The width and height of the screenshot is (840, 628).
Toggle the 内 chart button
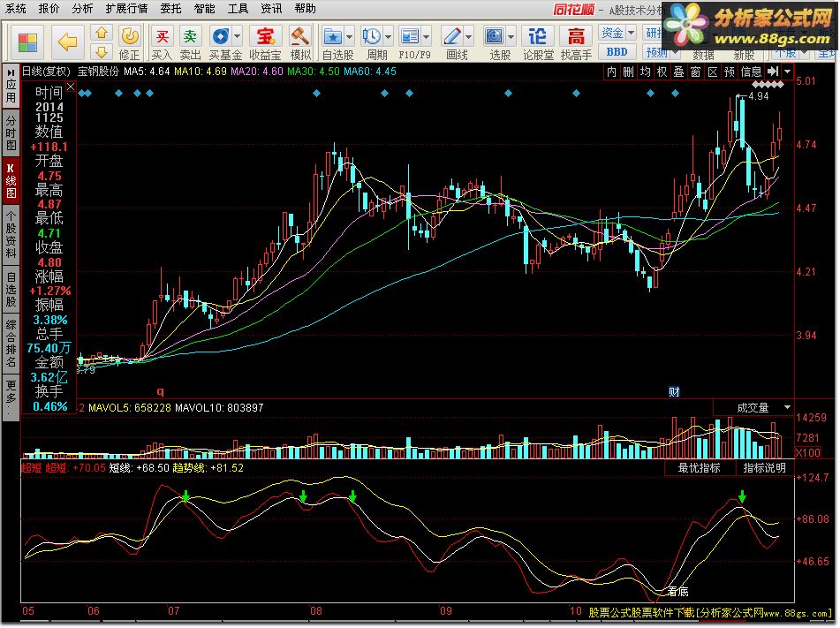coord(611,72)
